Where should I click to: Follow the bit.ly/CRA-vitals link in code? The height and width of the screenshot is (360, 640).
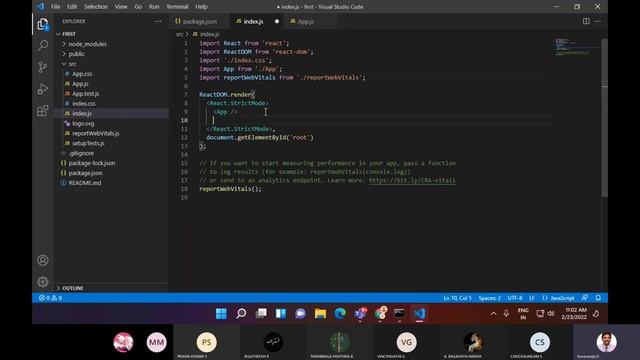[x=412, y=180]
